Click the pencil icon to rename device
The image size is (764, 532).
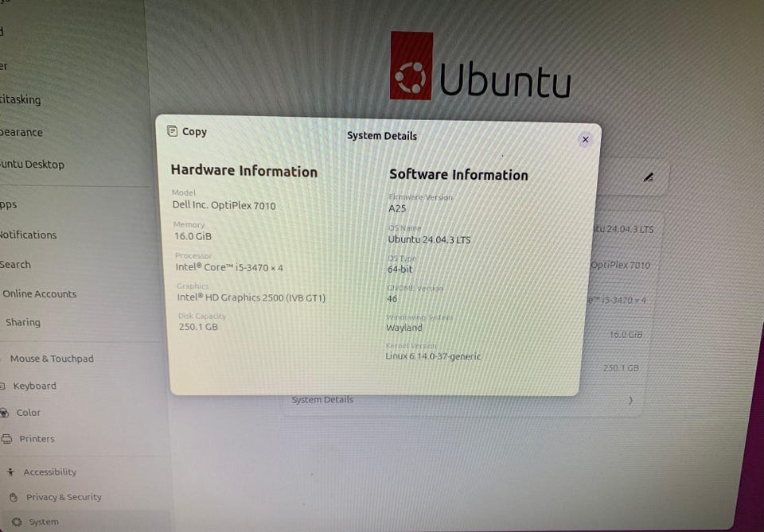(x=648, y=177)
